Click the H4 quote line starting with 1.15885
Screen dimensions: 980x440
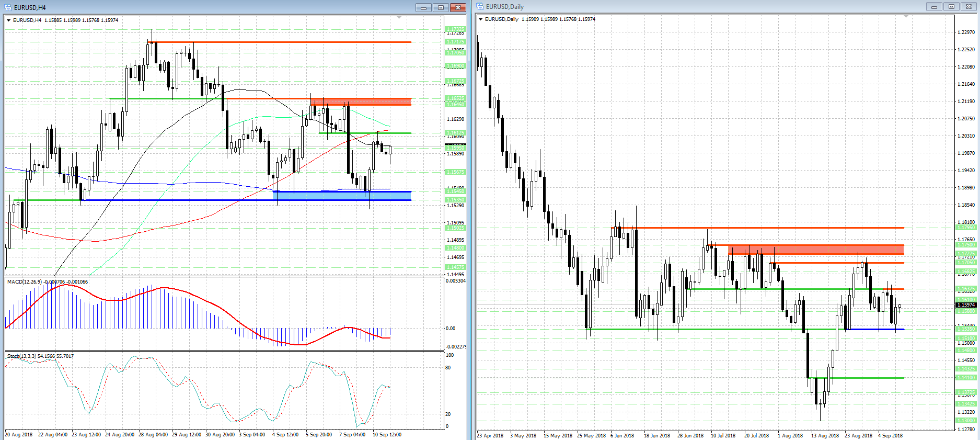click(x=81, y=20)
